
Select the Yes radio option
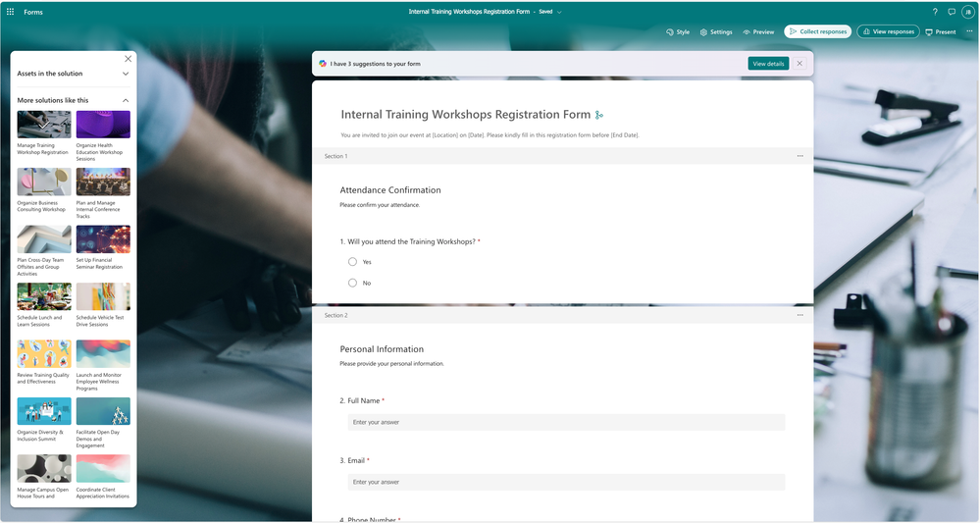(352, 262)
